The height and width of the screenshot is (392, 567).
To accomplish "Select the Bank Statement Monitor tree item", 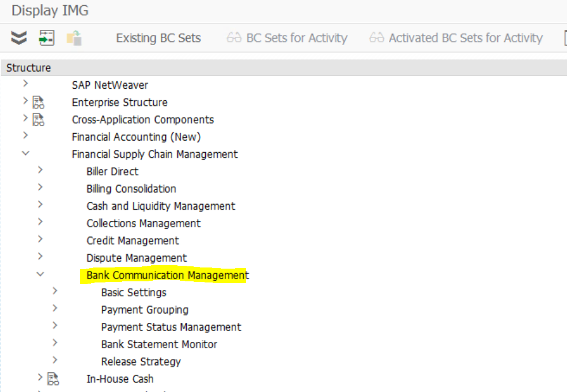I will point(159,344).
